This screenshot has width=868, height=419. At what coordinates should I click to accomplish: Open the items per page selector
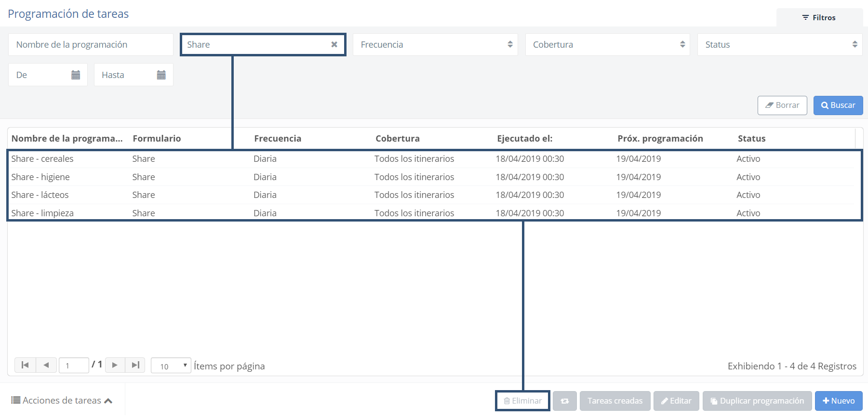[x=171, y=366]
